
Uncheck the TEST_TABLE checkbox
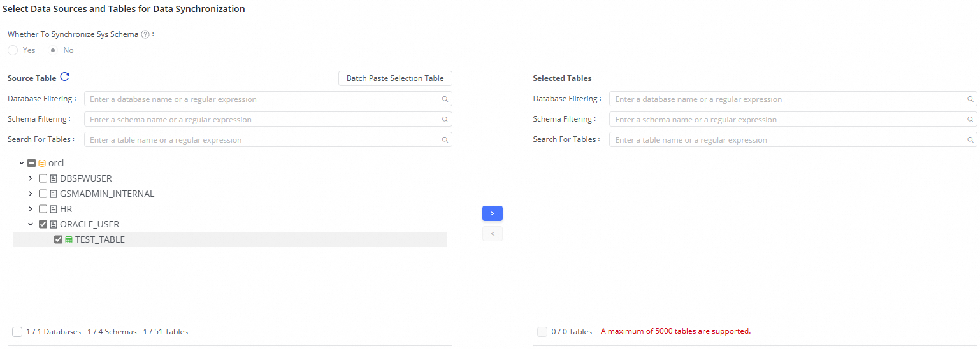[x=59, y=239]
